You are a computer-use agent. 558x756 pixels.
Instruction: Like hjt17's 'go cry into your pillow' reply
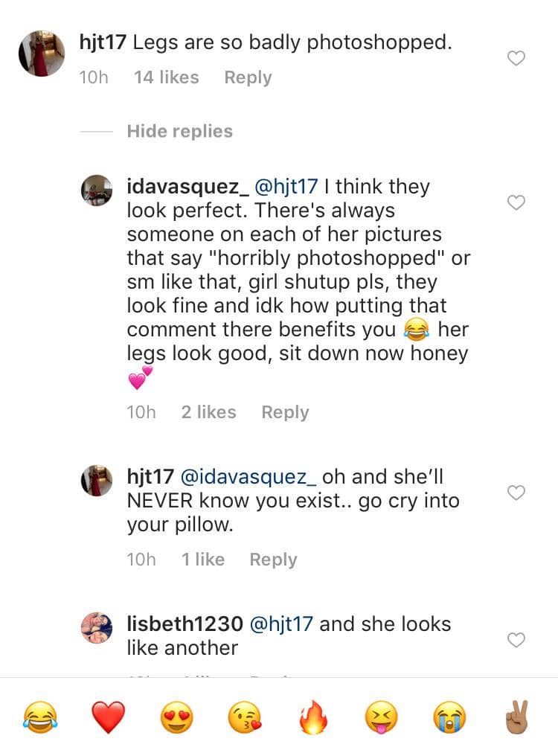516,493
